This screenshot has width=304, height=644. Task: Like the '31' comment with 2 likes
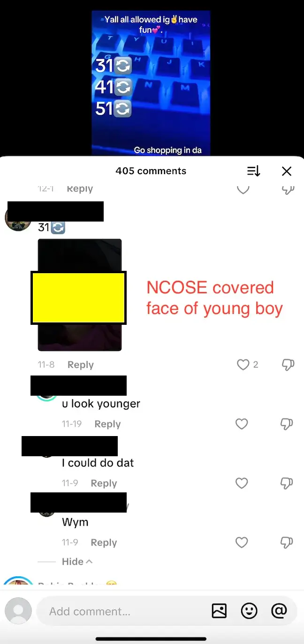click(243, 365)
